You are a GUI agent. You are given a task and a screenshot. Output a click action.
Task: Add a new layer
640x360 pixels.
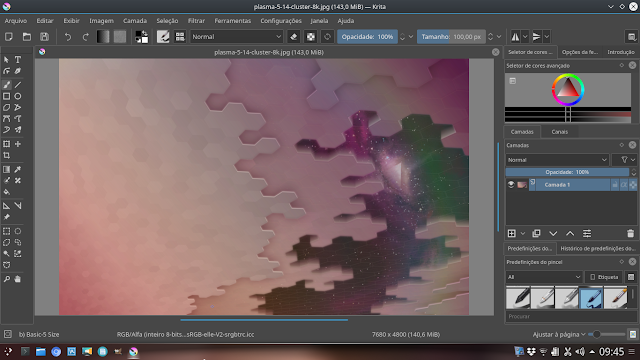click(x=511, y=233)
